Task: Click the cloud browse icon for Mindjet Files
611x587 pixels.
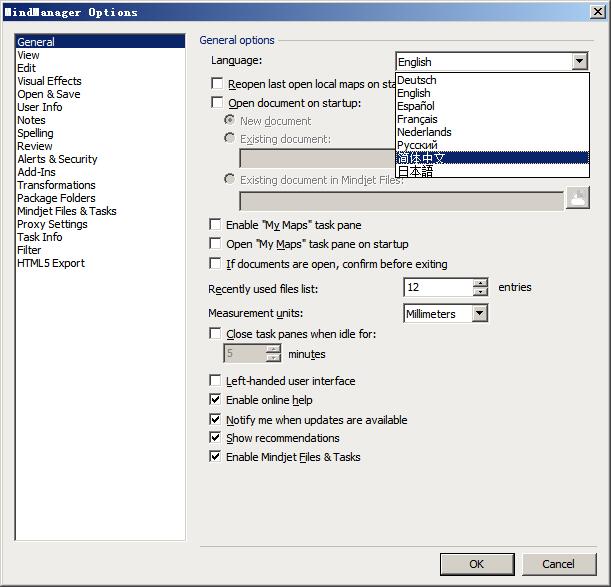Action: (x=577, y=198)
